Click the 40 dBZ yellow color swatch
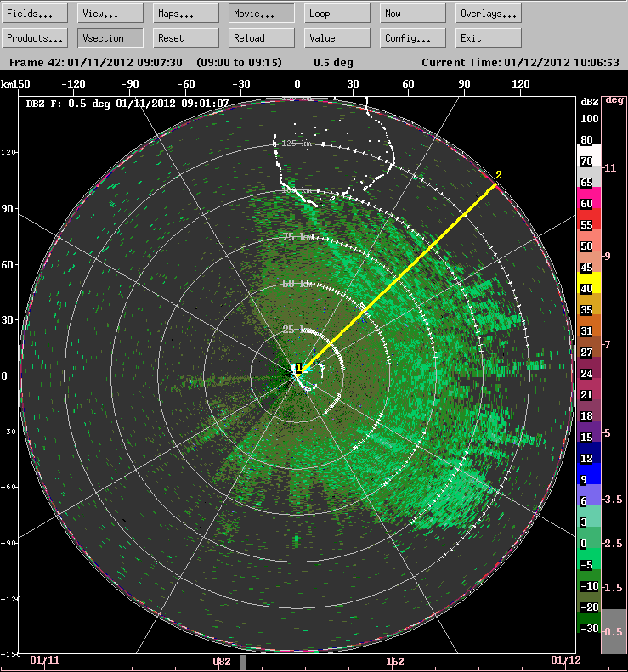The width and height of the screenshot is (628, 672). click(589, 283)
